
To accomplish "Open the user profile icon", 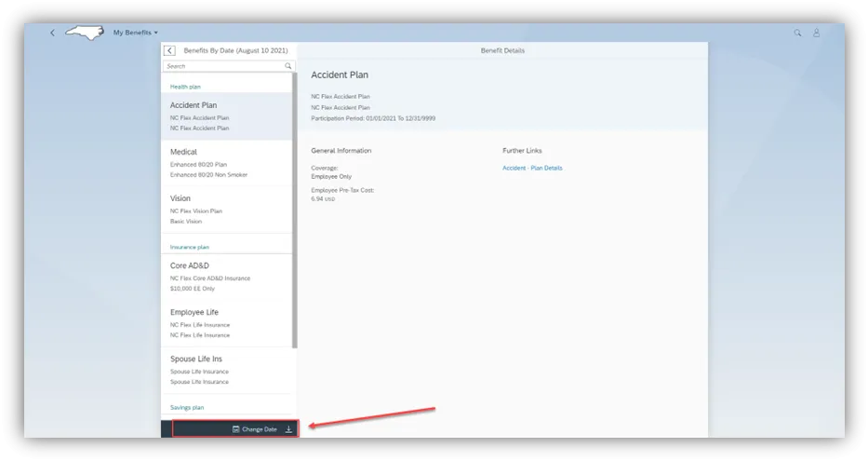I will click(x=817, y=33).
